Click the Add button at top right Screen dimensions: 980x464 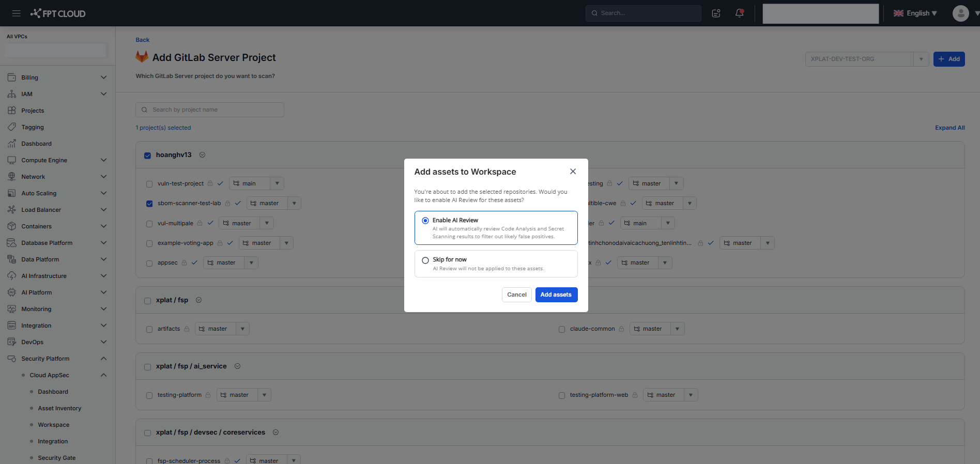pos(949,59)
